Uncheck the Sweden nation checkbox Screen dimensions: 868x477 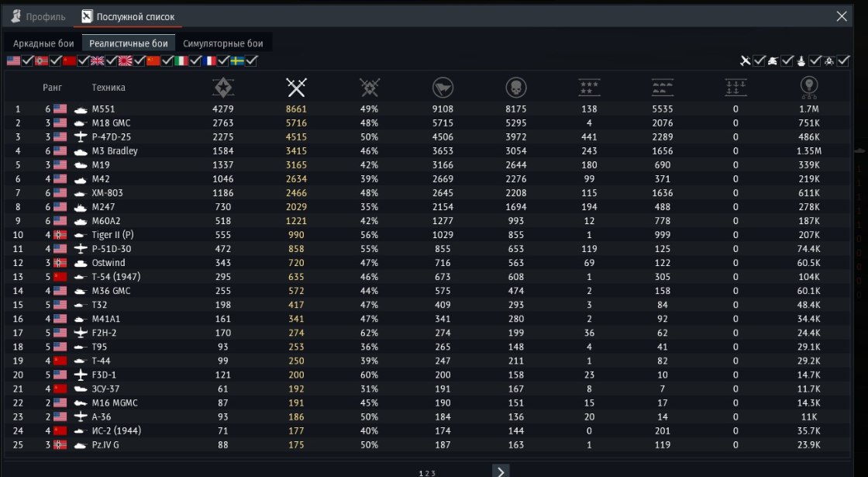[251, 61]
